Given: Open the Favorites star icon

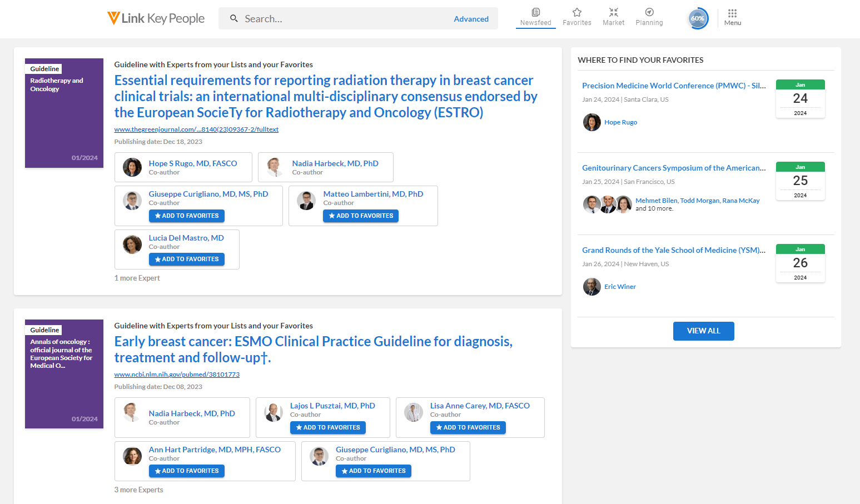Looking at the screenshot, I should tap(576, 13).
